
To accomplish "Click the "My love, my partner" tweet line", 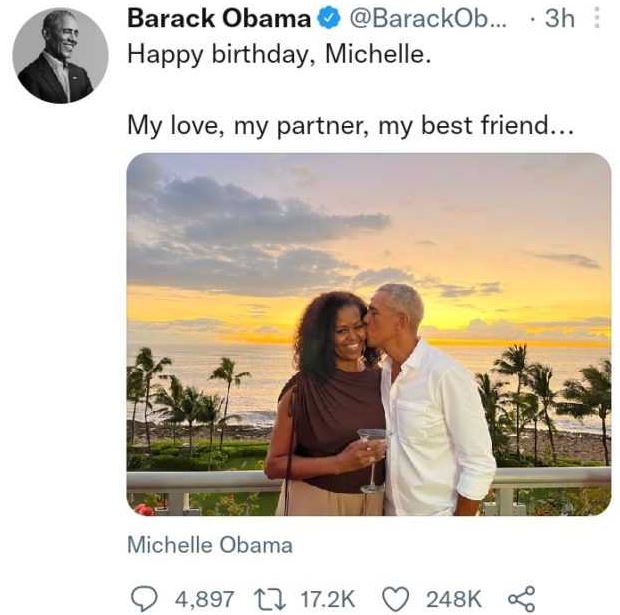I will click(350, 127).
